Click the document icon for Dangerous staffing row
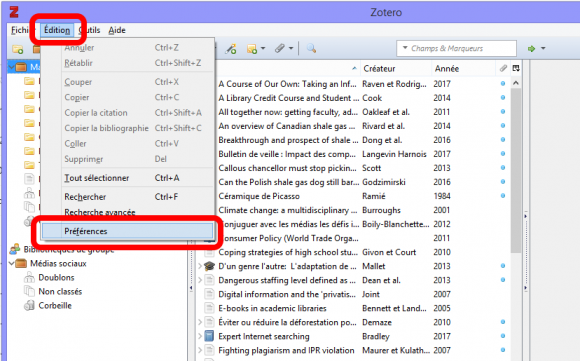Viewport: 580px width, 361px height. point(209,280)
